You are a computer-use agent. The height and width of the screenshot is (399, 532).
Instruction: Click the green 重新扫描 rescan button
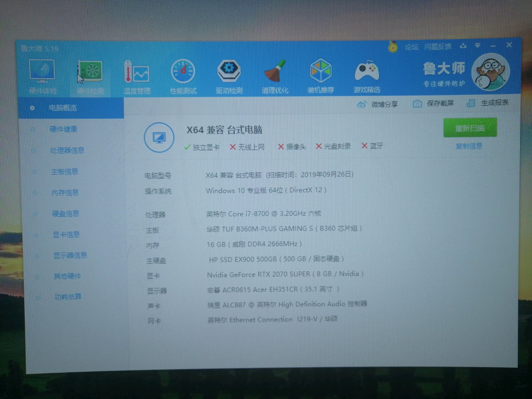(470, 128)
